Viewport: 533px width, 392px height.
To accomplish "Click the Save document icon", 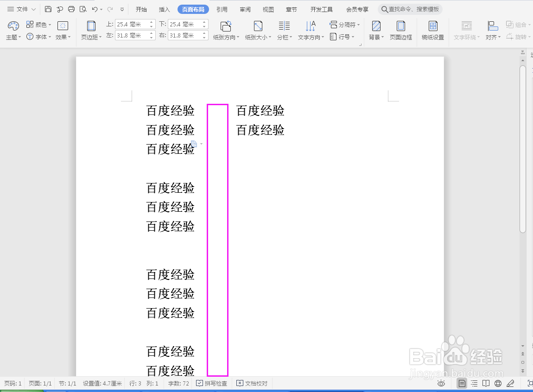I will [x=48, y=9].
